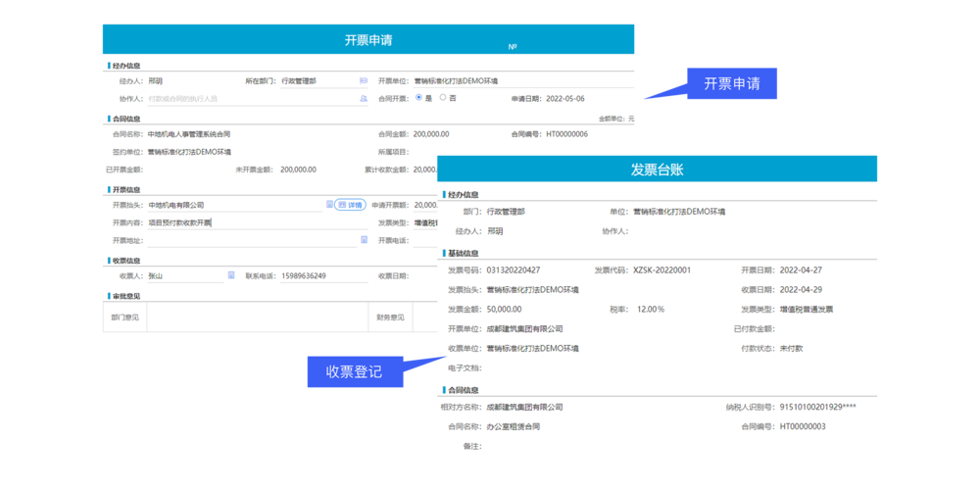Click the 签约单位 value in 合同信息
980x489 pixels.
[x=189, y=151]
